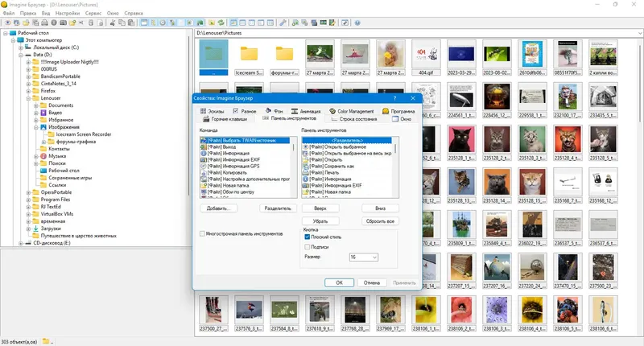The image size is (644, 346).
Task: Uncheck the Плоский стиль checkbox
Action: [x=307, y=237]
